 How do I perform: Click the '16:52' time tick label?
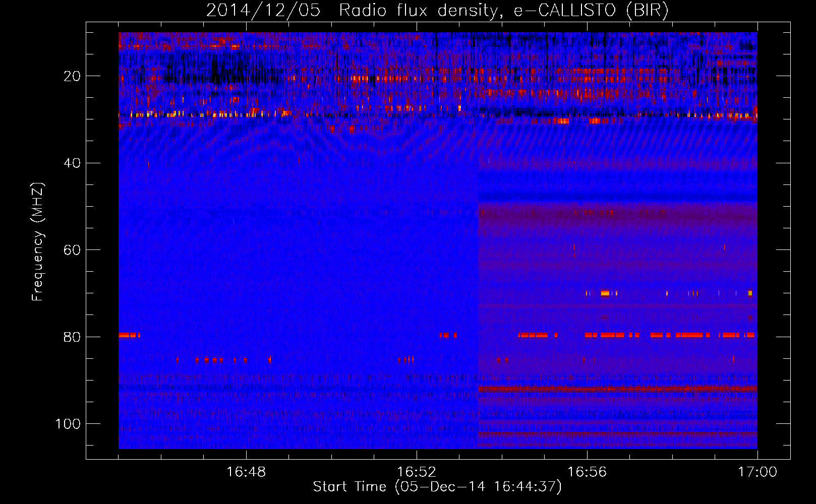[x=417, y=472]
